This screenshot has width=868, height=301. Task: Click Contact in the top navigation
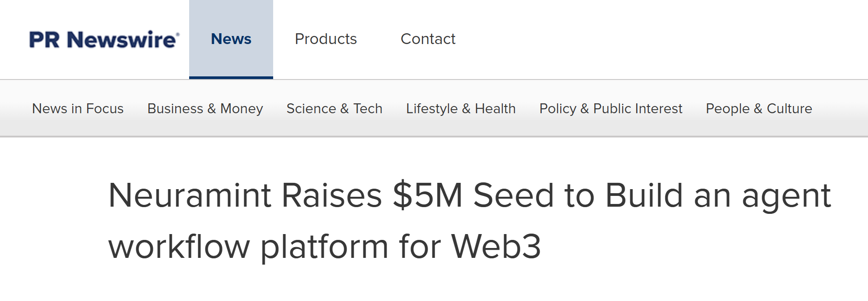[428, 39]
